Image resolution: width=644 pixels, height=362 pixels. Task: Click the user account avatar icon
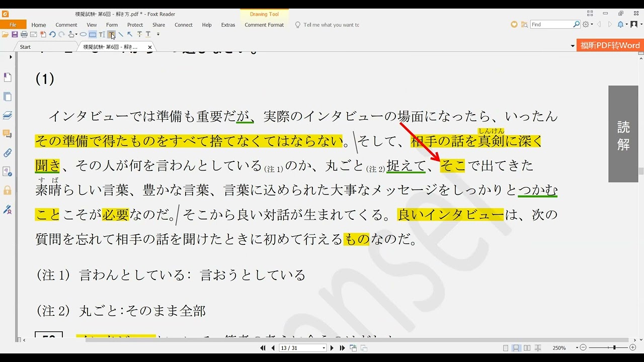633,24
